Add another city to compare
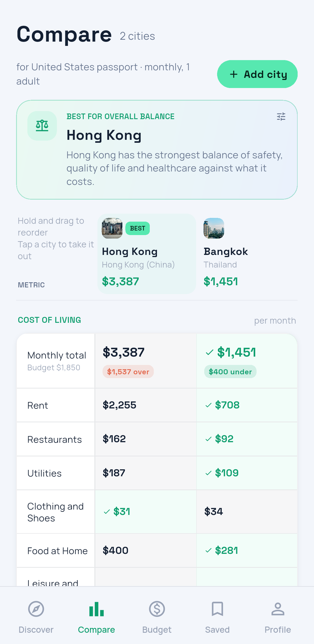 click(x=257, y=74)
